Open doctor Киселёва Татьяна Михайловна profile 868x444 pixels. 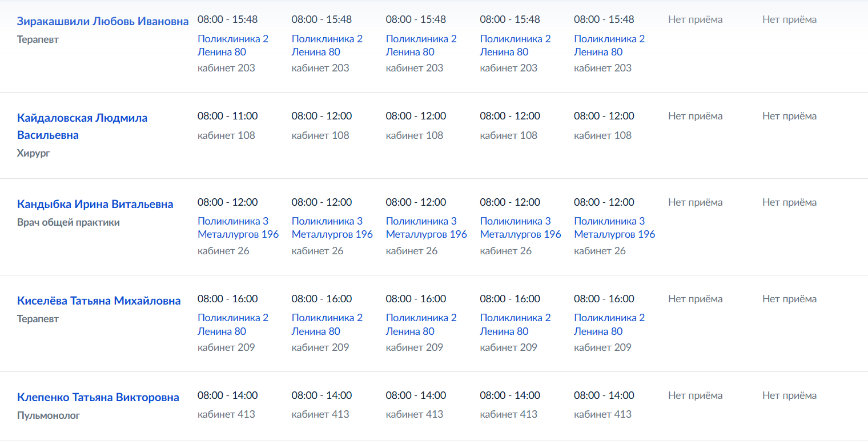99,301
